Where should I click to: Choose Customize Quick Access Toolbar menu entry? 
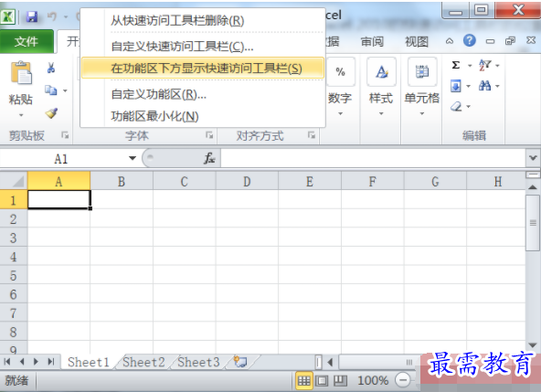pyautogui.click(x=203, y=46)
